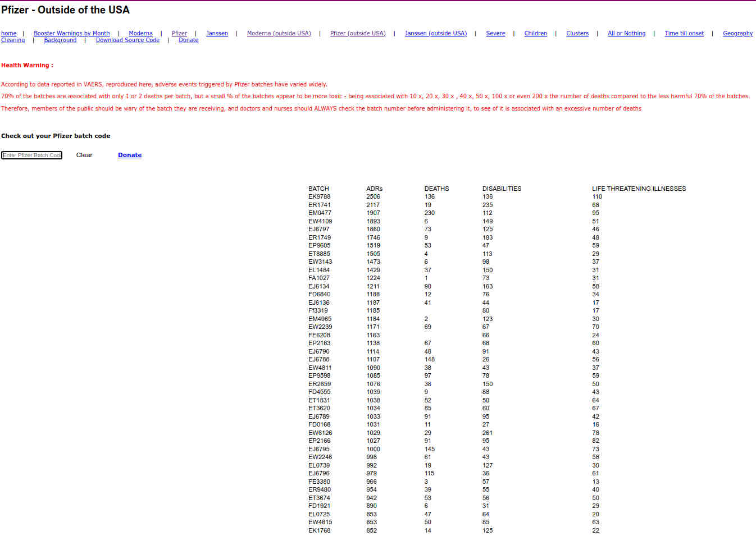The image size is (756, 536).
Task: Select batch code ER2659
Action: 320,384
